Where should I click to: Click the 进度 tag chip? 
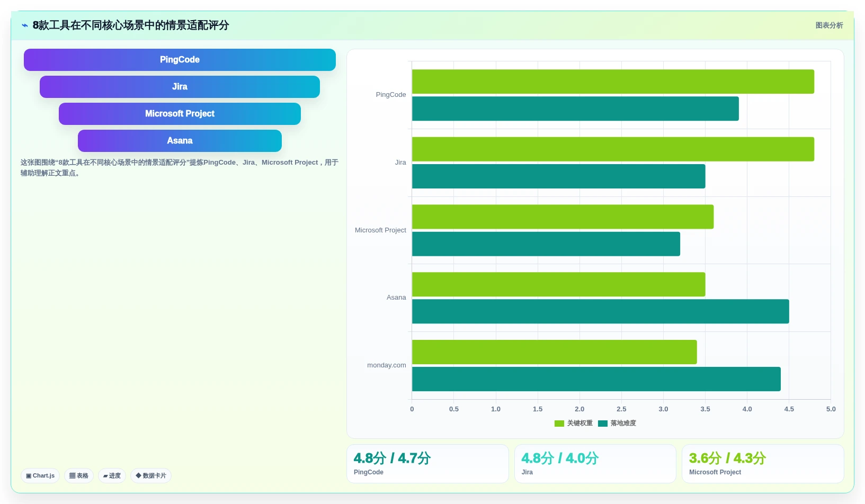(112, 475)
